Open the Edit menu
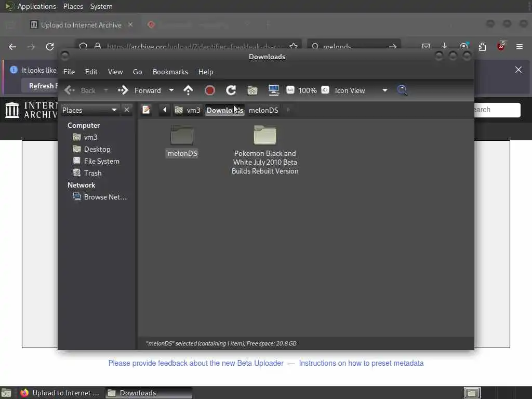The width and height of the screenshot is (532, 399). [x=91, y=72]
